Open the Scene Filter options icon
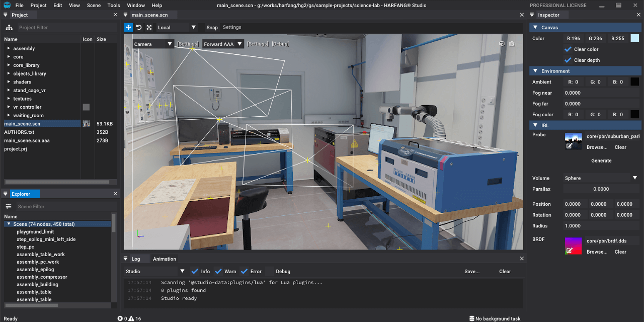This screenshot has width=644, height=322. pyautogui.click(x=9, y=206)
